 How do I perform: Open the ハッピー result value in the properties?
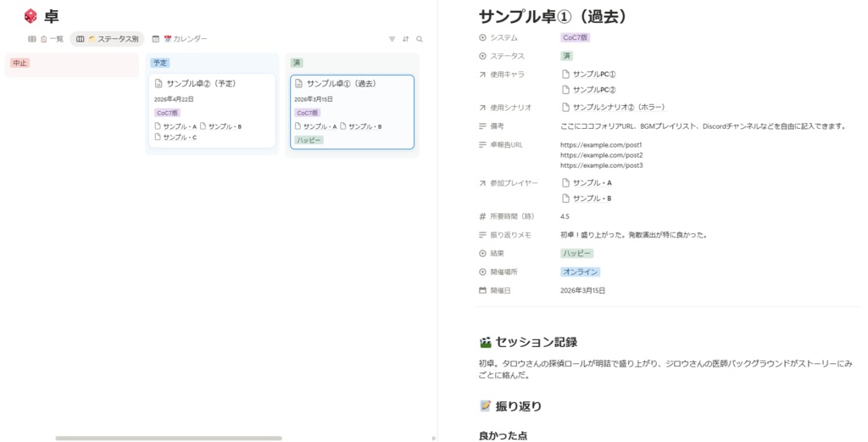(x=576, y=253)
